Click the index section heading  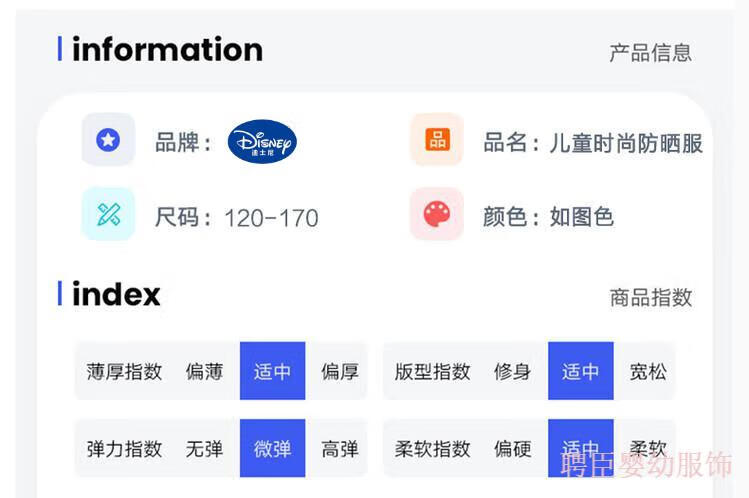[116, 294]
